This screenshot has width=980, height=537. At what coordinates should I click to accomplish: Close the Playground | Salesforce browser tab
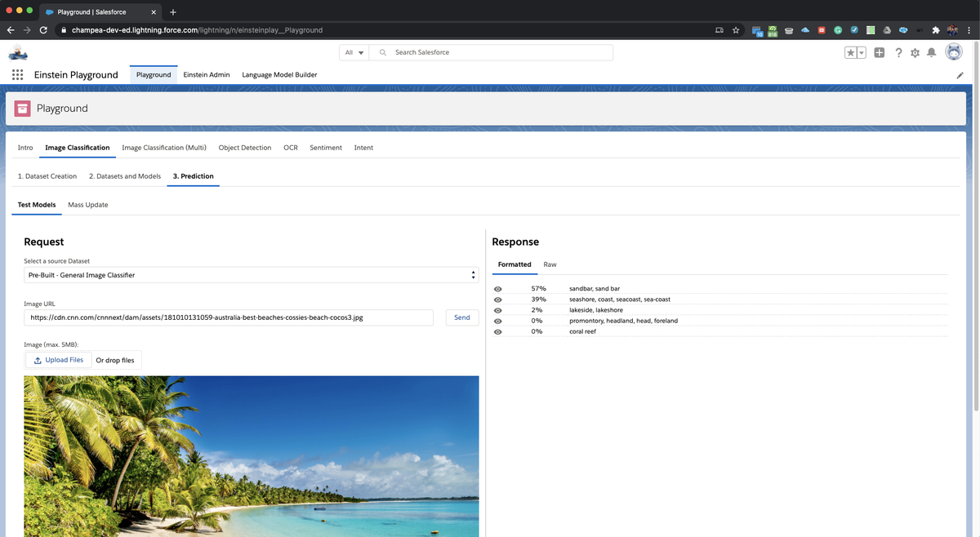coord(154,12)
